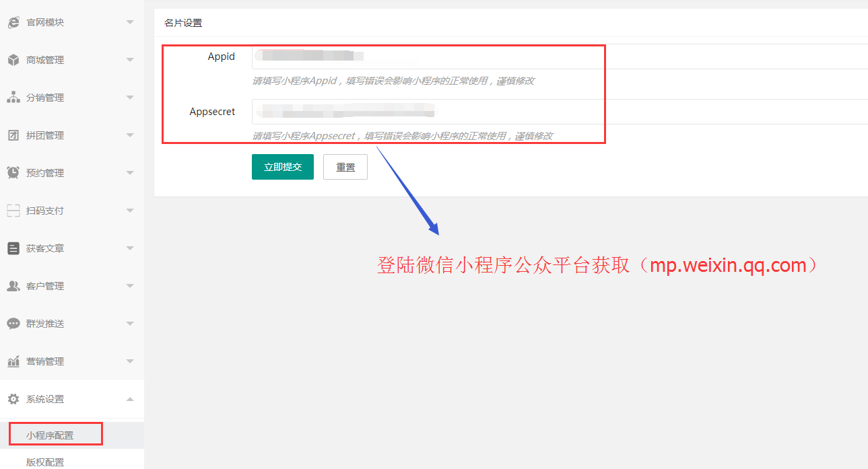Click the 官网模块 browser icon in sidebar
868x469 pixels.
click(13, 22)
